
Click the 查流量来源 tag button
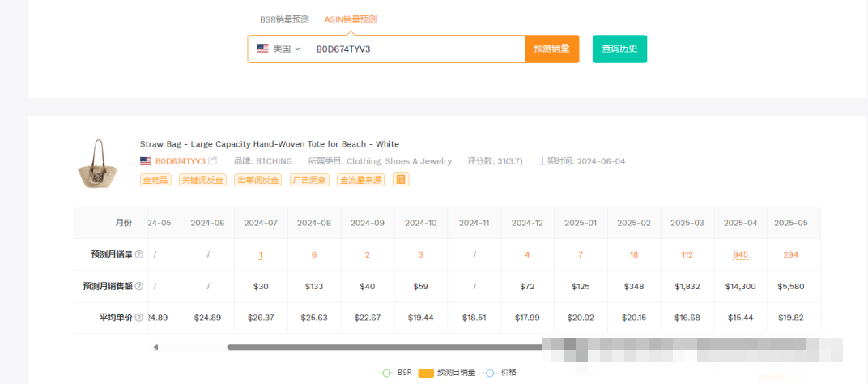pyautogui.click(x=360, y=180)
